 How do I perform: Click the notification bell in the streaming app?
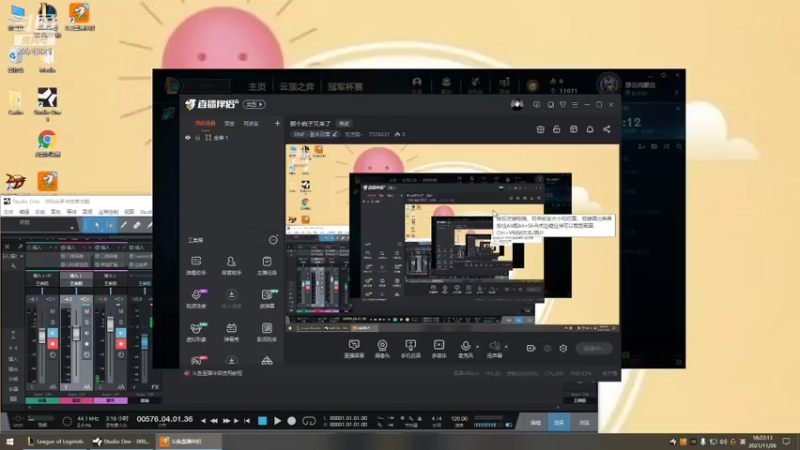[x=590, y=130]
